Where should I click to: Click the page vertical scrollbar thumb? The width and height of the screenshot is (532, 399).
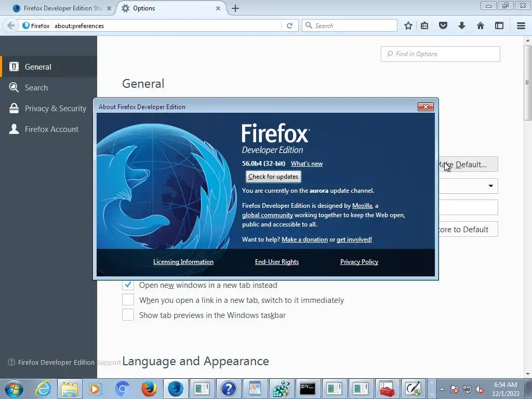click(527, 83)
